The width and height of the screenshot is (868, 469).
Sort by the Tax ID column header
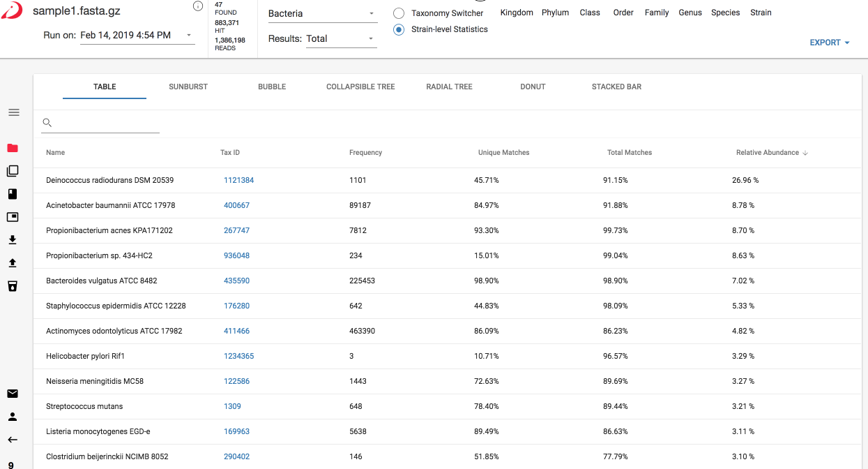230,153
